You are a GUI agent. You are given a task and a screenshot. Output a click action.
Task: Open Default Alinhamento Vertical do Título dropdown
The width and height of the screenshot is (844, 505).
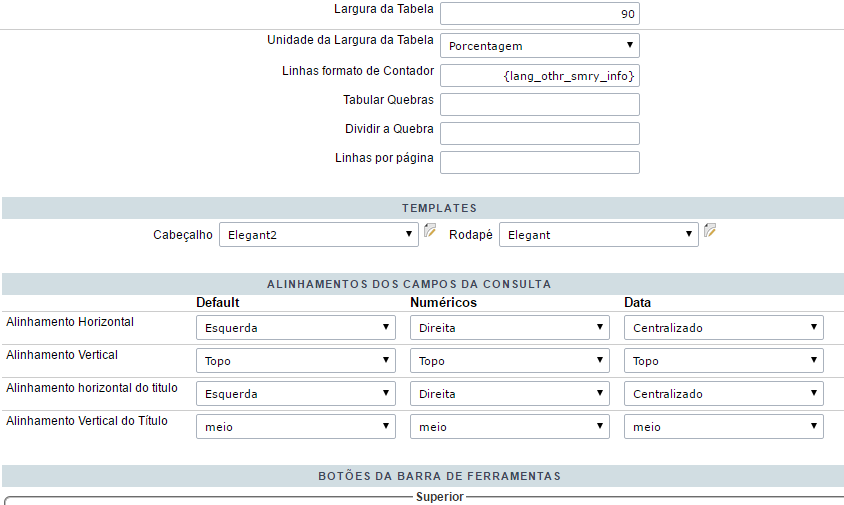coord(296,427)
